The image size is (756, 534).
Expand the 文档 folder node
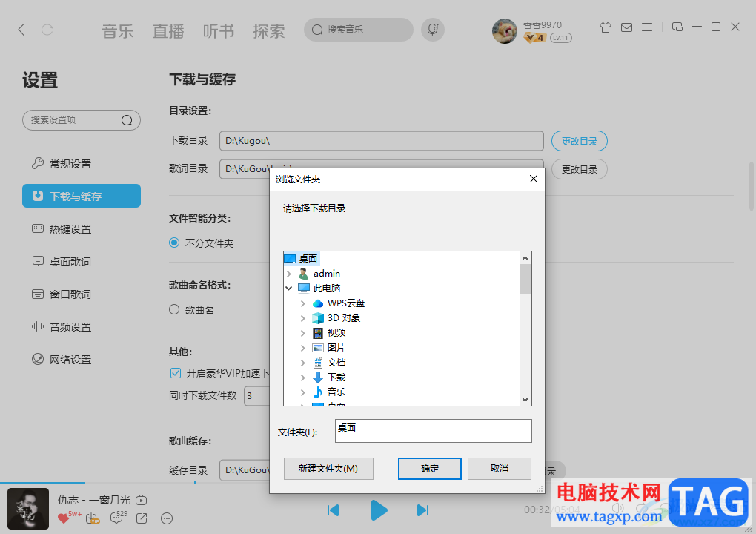tap(303, 363)
